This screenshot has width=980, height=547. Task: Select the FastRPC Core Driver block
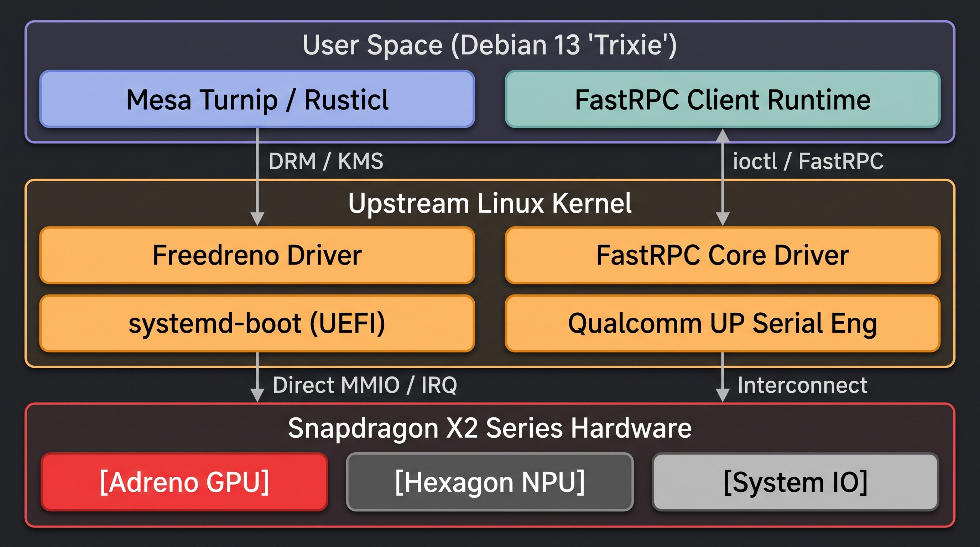tap(723, 255)
